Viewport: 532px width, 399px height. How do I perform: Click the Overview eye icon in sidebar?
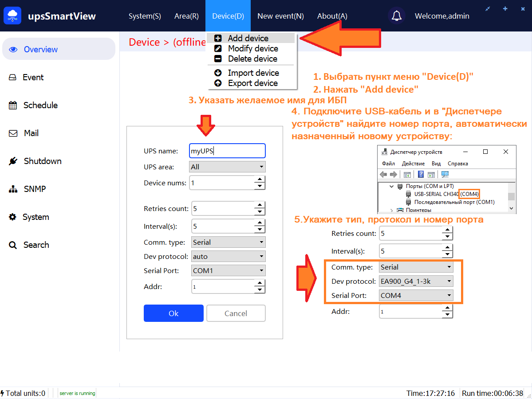(x=13, y=50)
